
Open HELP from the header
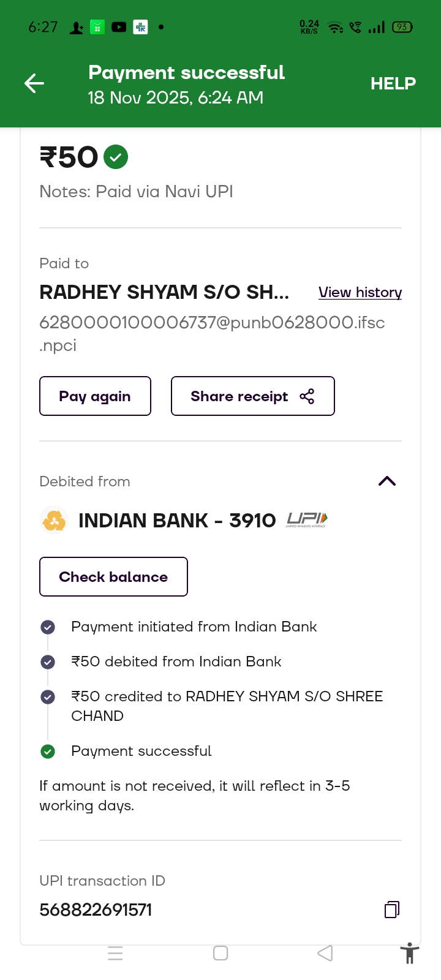click(x=393, y=83)
